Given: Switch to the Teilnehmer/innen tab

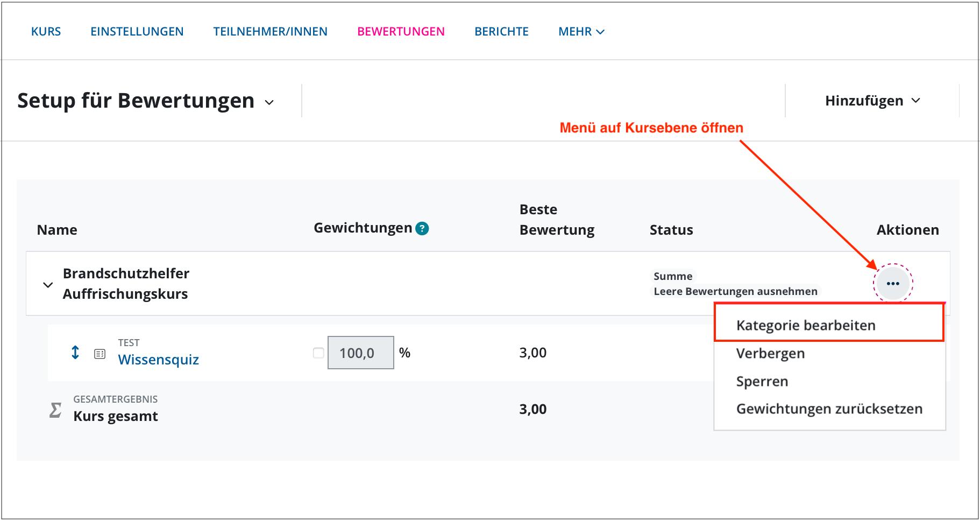Looking at the screenshot, I should point(271,31).
